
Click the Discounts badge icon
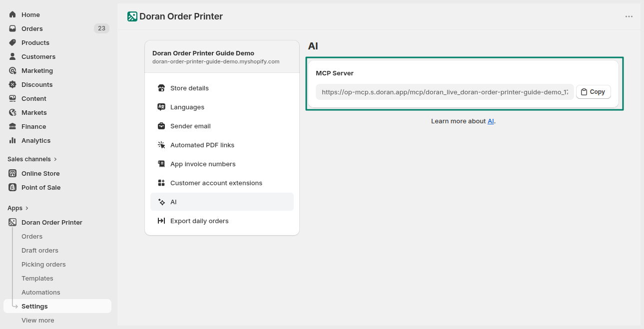12,84
